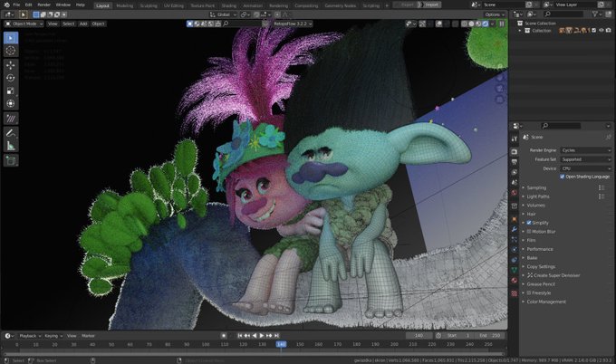Viewport: 616px width, 364px height.
Task: Select the Move tool
Action: tap(11, 65)
